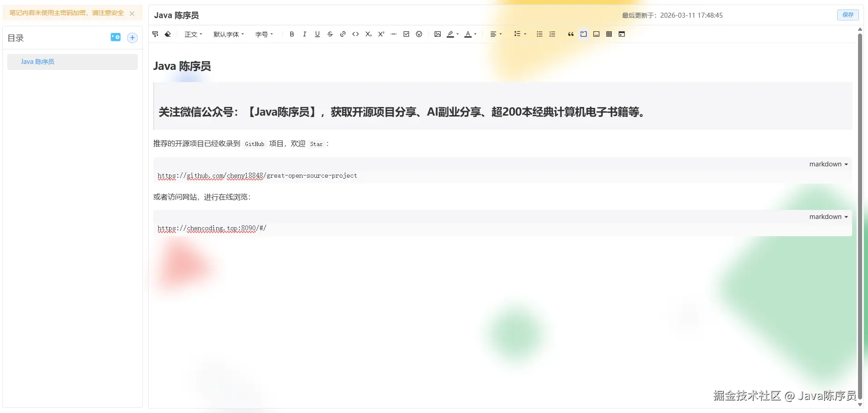Open highlight color dropdown arrow
The width and height of the screenshot is (868, 413).
458,34
